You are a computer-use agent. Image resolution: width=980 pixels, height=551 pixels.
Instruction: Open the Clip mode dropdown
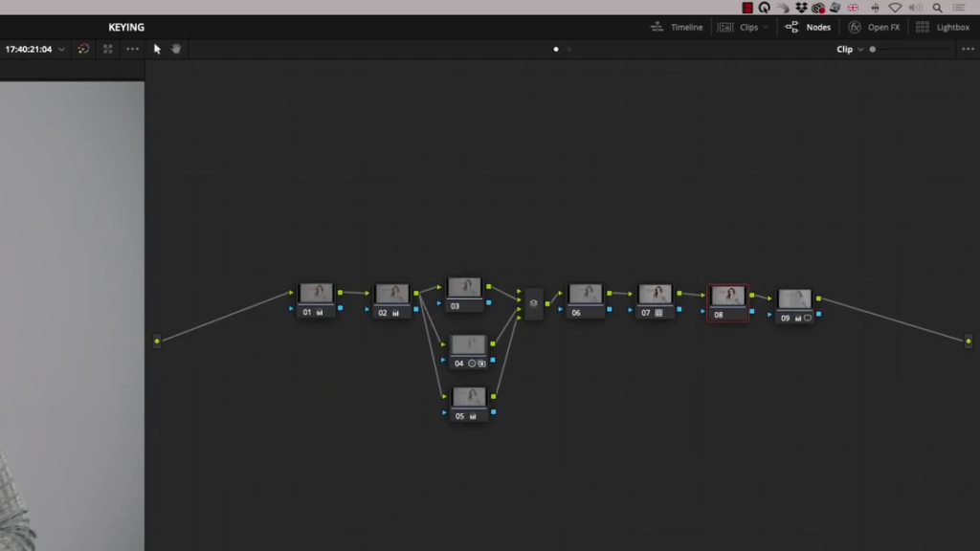(850, 50)
